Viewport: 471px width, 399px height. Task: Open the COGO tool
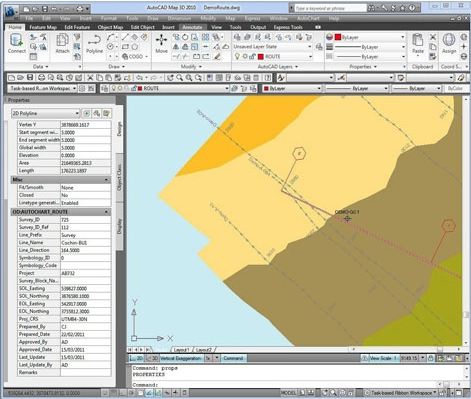(135, 57)
